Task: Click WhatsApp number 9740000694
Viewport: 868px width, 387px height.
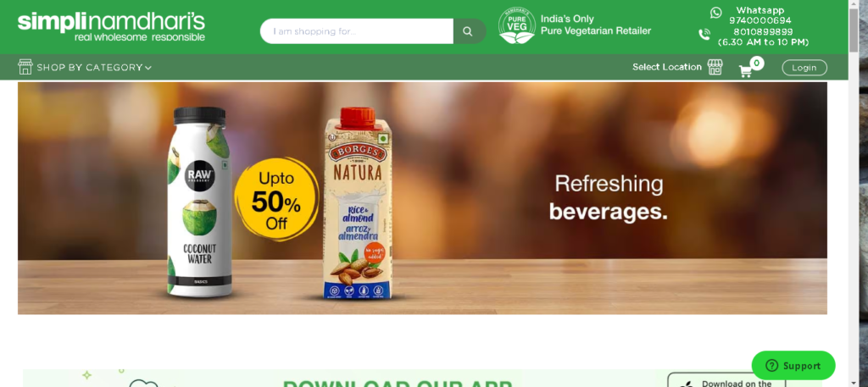Action: pos(760,20)
